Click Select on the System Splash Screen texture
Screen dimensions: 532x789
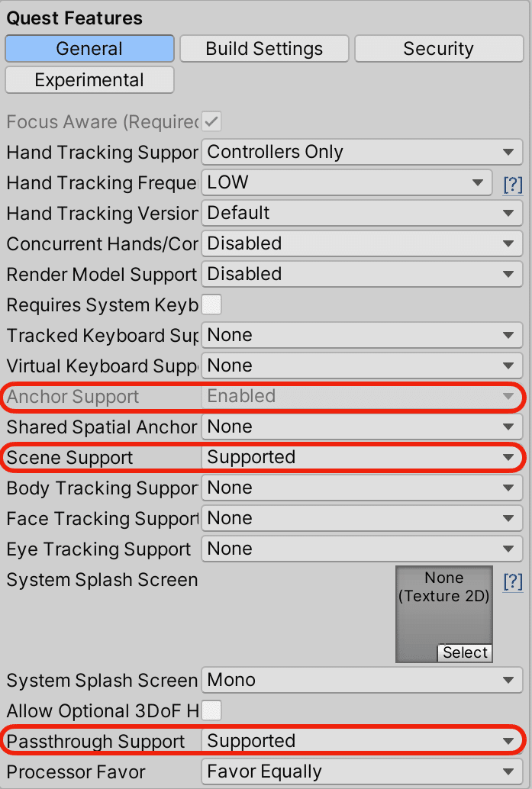(465, 652)
